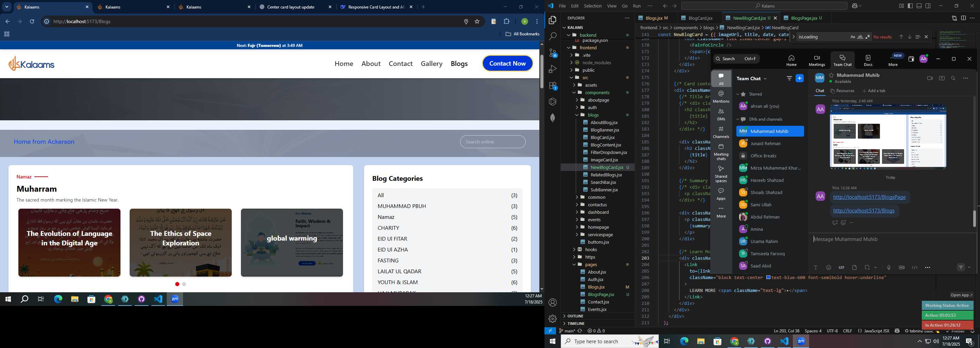Open the emoji picker in Zoom message toolbar
The image size is (980, 348).
(x=828, y=267)
